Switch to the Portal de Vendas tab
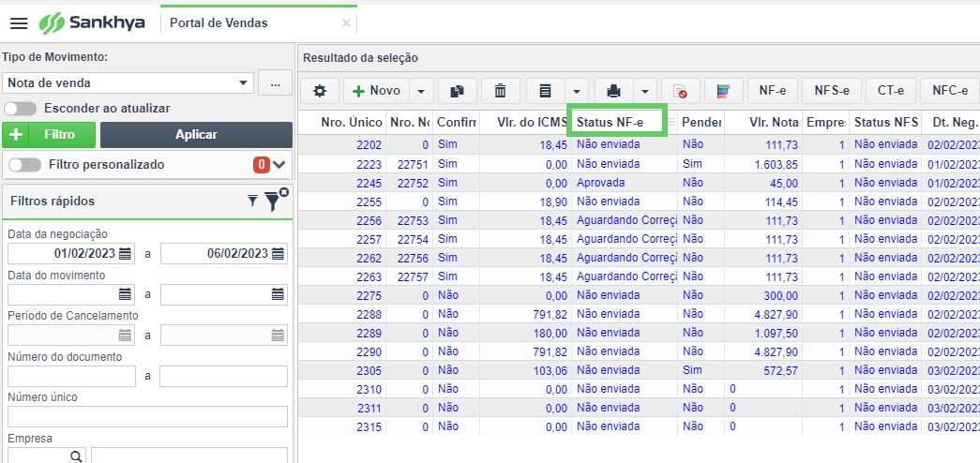 pos(219,23)
